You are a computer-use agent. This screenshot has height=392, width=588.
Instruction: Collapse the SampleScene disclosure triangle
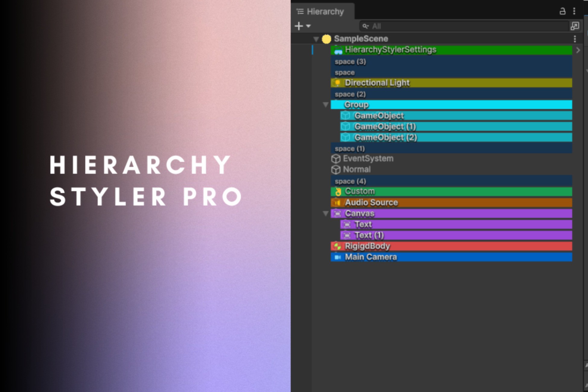(316, 39)
